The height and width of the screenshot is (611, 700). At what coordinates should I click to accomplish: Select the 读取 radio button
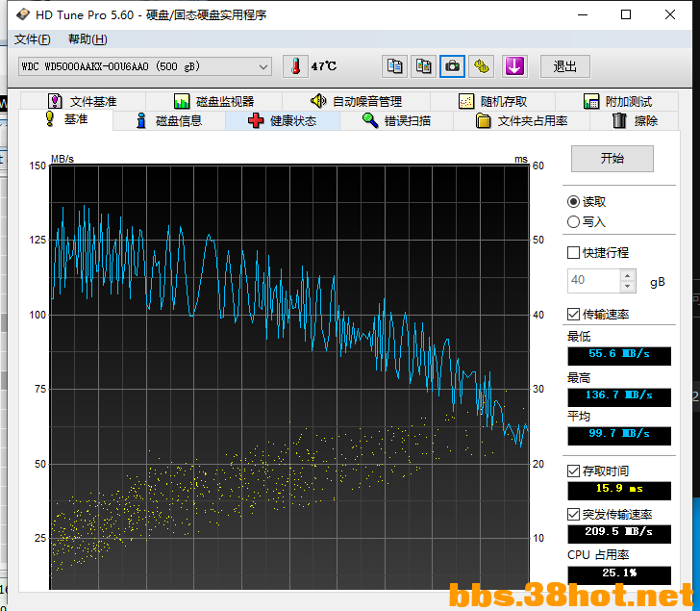(573, 202)
